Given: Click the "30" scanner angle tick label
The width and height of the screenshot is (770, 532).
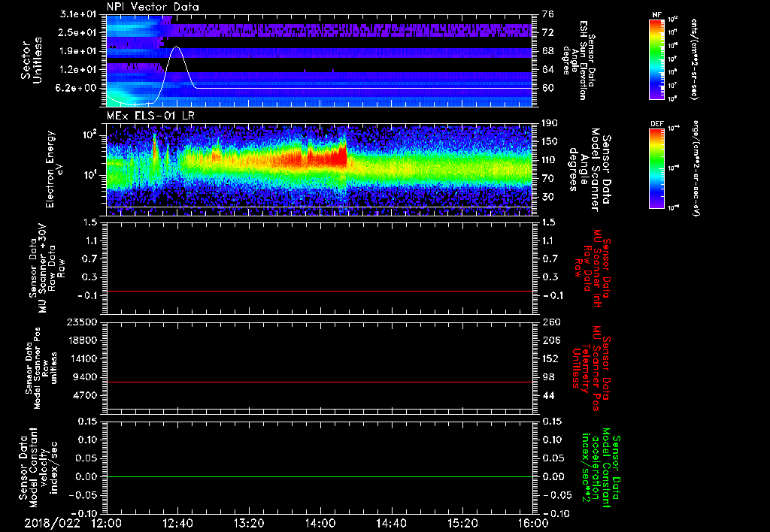Looking at the screenshot, I should [548, 197].
